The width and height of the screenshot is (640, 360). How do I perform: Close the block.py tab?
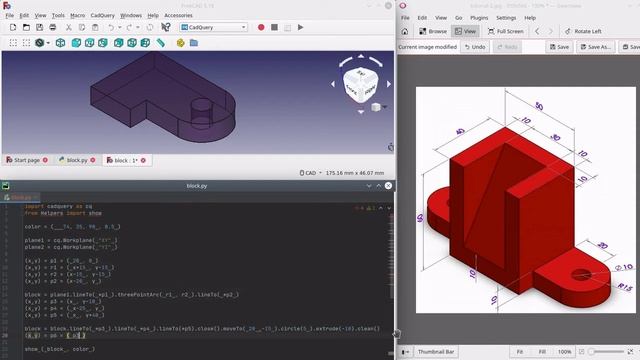pyautogui.click(x=93, y=160)
